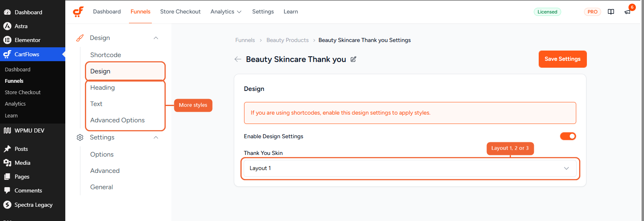Expand the Analytics dropdown in top nav
This screenshot has width=644, height=221.
click(x=226, y=12)
